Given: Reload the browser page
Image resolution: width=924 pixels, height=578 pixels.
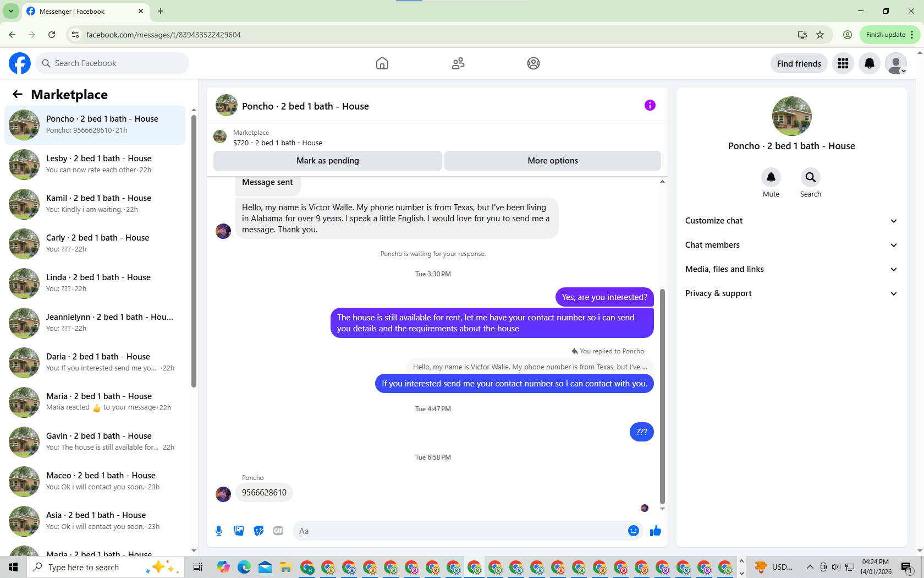Looking at the screenshot, I should pyautogui.click(x=52, y=35).
